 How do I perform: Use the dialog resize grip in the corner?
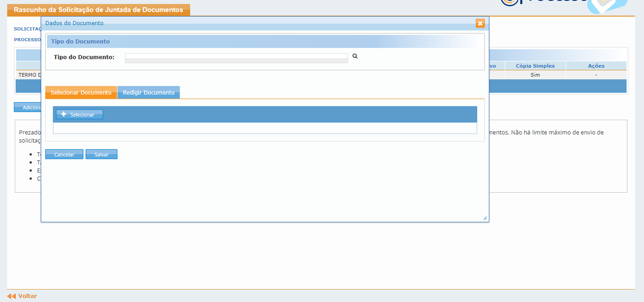click(x=485, y=218)
